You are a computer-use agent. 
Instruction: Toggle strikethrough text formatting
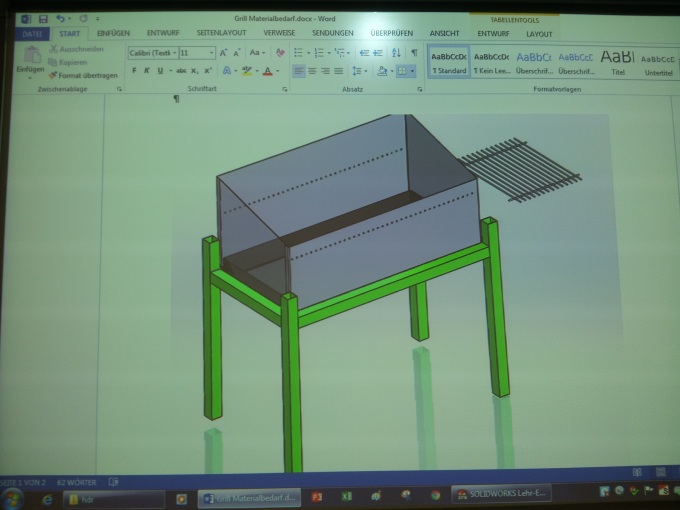point(180,71)
